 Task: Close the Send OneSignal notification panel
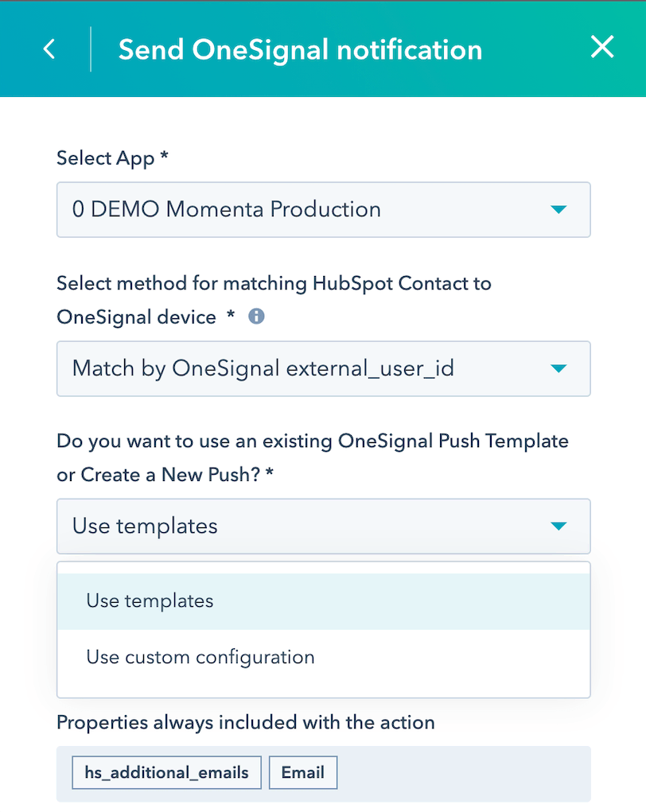point(602,47)
